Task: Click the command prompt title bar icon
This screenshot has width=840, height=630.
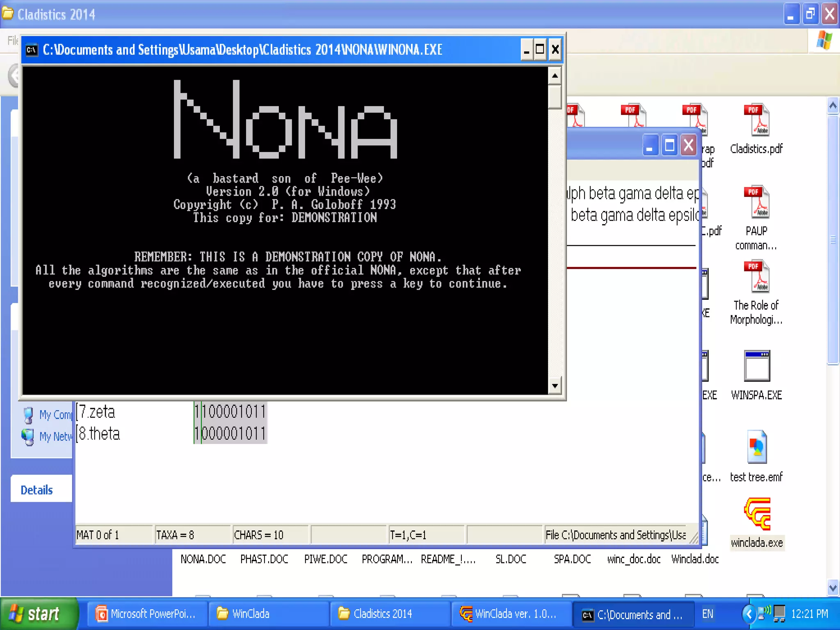Action: click(x=32, y=50)
